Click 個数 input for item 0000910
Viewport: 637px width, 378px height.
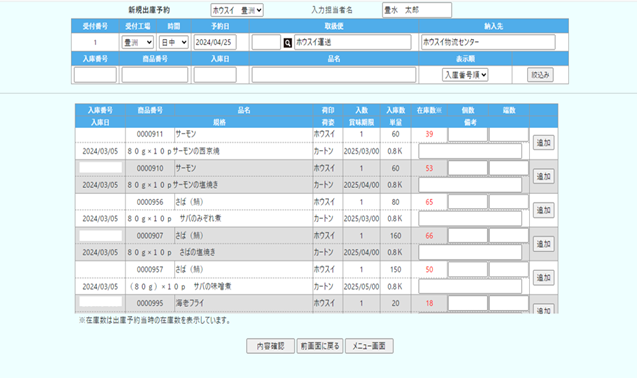click(x=468, y=168)
